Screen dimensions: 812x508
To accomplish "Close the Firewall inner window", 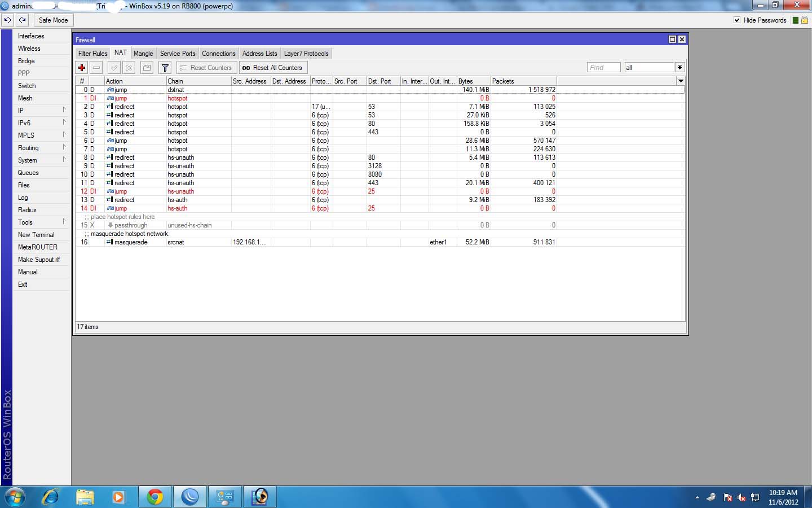I will [x=682, y=40].
